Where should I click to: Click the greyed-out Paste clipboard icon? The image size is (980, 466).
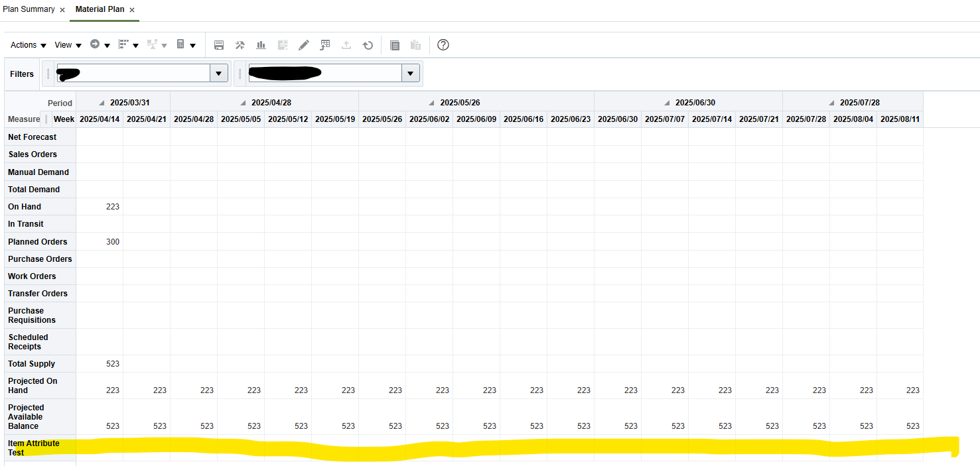tap(416, 45)
